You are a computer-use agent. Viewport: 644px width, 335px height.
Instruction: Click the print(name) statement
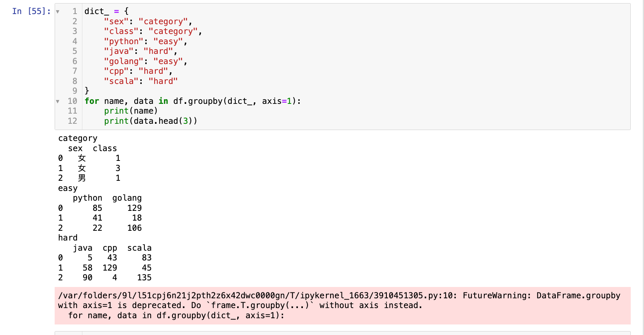tap(131, 111)
